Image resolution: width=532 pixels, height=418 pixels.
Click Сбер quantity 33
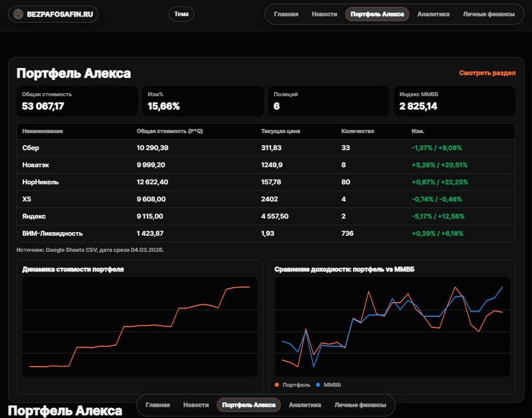pos(345,148)
